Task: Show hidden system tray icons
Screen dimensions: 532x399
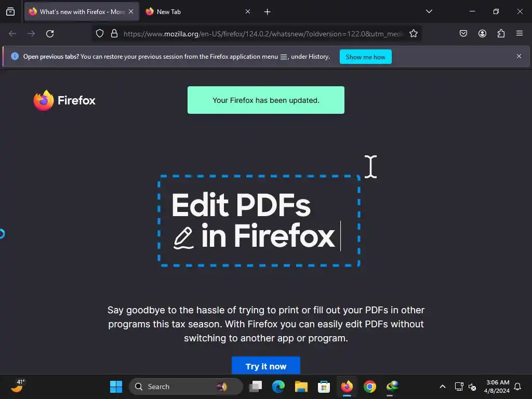Action: (443, 387)
